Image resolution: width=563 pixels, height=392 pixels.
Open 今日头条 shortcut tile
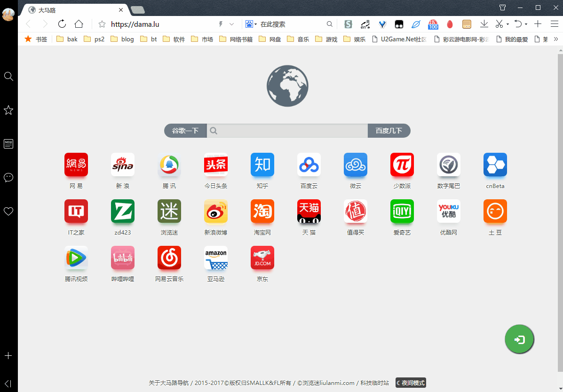pyautogui.click(x=216, y=165)
